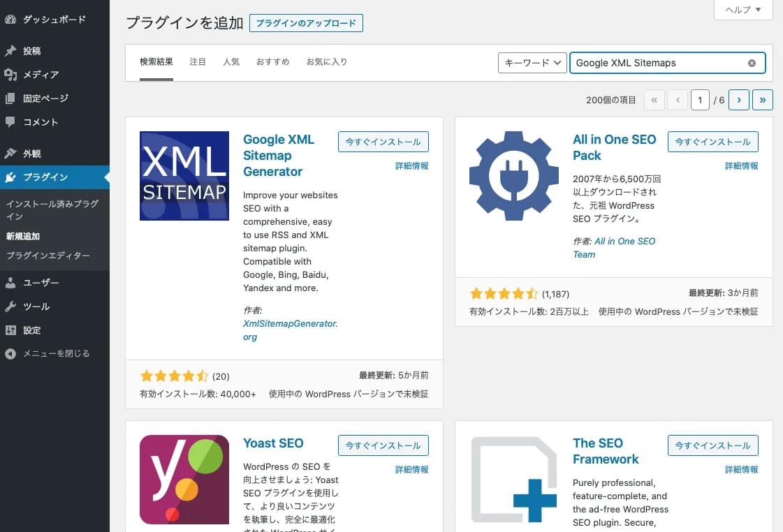Click the Yoast SEO title link
The height and width of the screenshot is (532, 783).
273,443
